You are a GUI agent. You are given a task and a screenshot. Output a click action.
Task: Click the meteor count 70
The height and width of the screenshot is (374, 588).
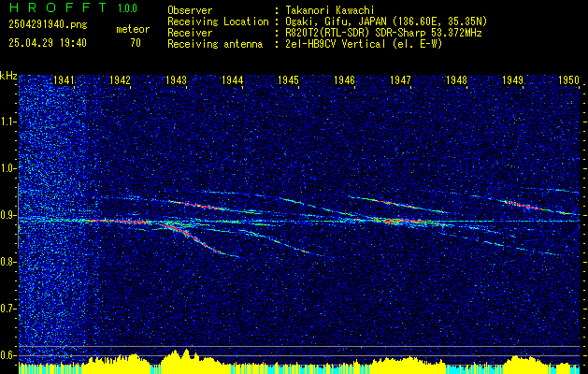click(136, 43)
